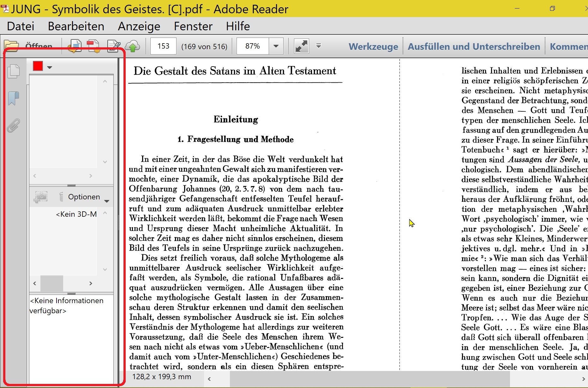Open the Werkzeuge pane
Viewport: 588px width, 388px height.
[373, 47]
